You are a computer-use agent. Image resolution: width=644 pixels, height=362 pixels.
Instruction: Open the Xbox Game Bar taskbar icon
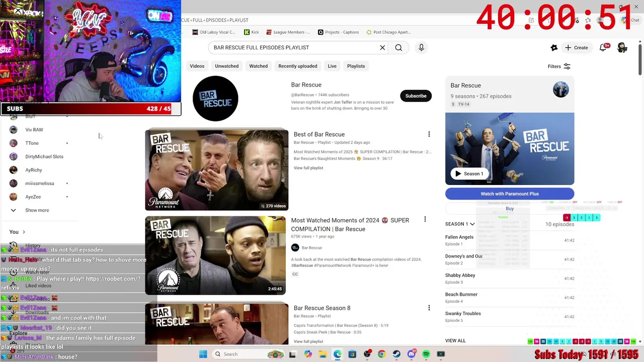(x=441, y=354)
